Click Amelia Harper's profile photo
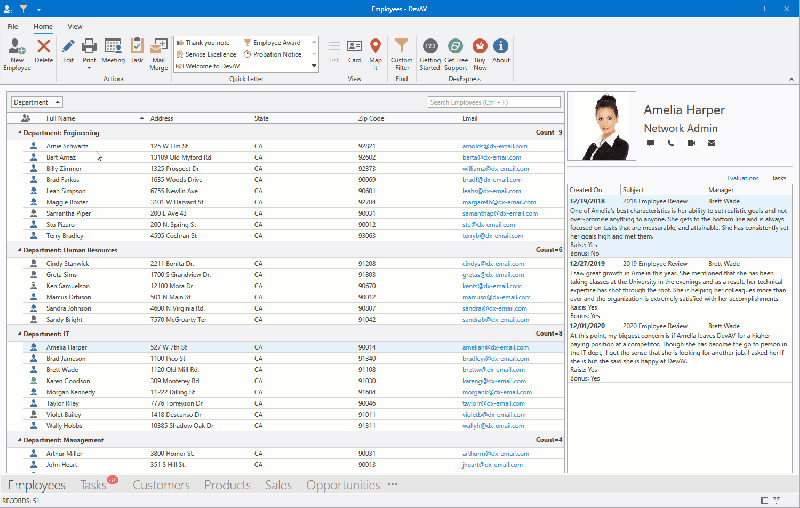The image size is (800, 508). click(602, 126)
